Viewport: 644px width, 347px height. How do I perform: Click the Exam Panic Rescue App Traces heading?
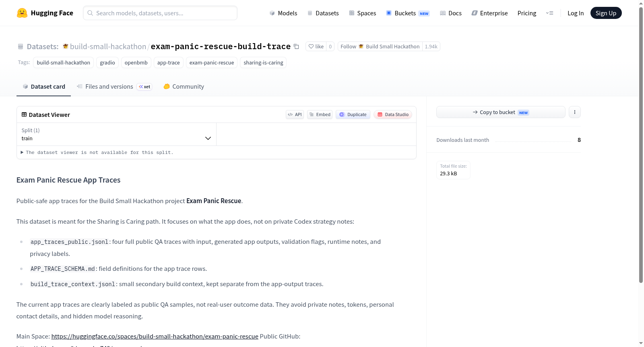68,180
